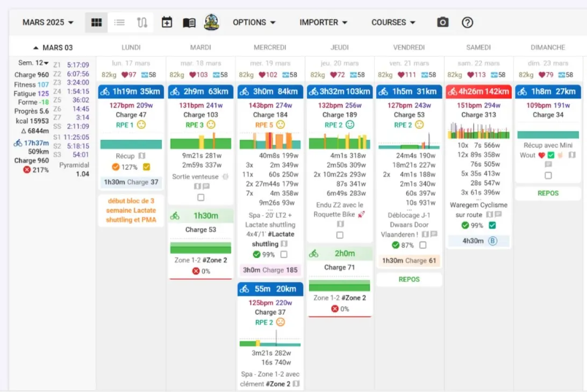
Task: Click green check icon beside 99% on Saturday
Action: pyautogui.click(x=465, y=225)
